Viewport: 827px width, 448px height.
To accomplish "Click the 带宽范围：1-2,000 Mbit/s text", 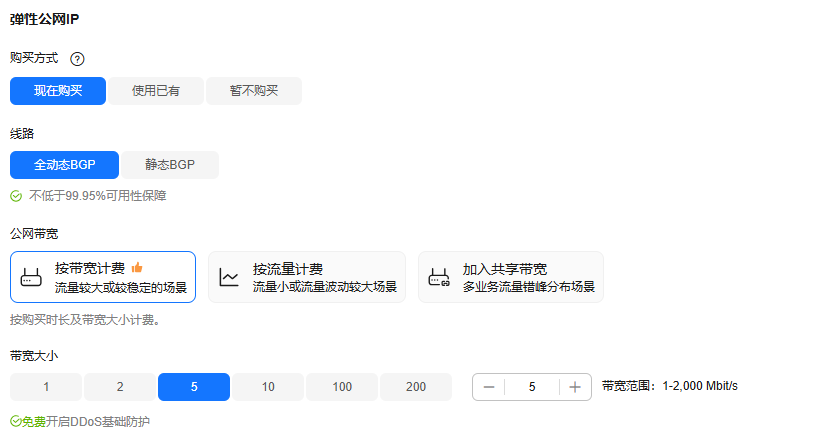I will [670, 386].
